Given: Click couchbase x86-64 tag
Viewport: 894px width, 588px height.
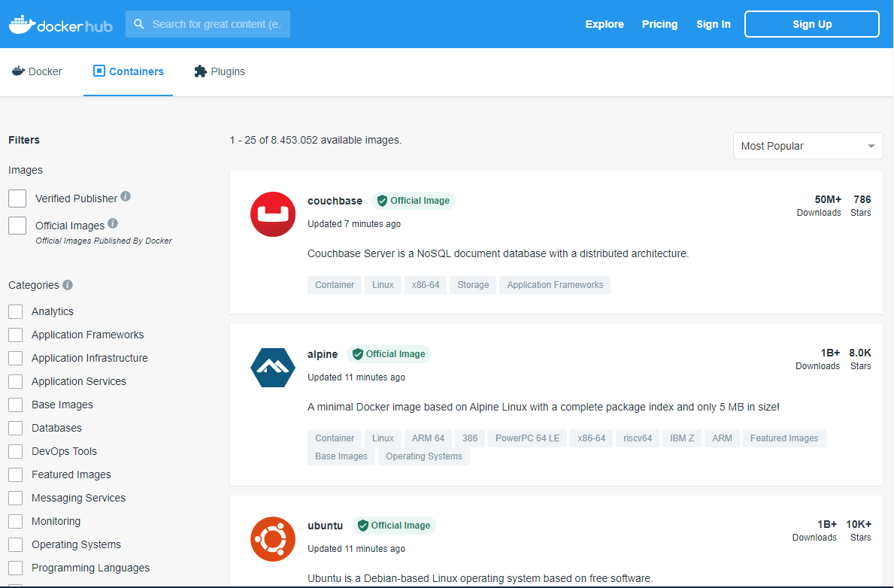Looking at the screenshot, I should click(x=426, y=284).
